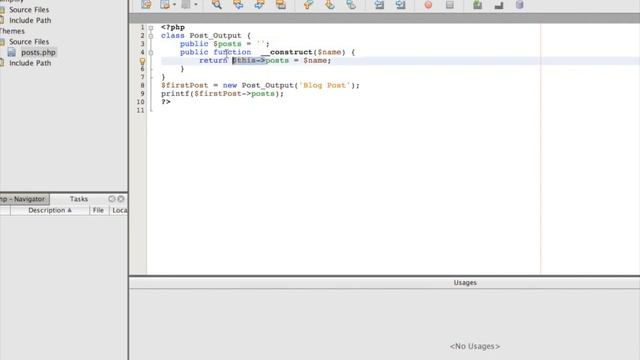Click the dark Uncomment toolbar icon
Image resolution: width=640 pixels, height=360 pixels.
pyautogui.click(x=498, y=4)
